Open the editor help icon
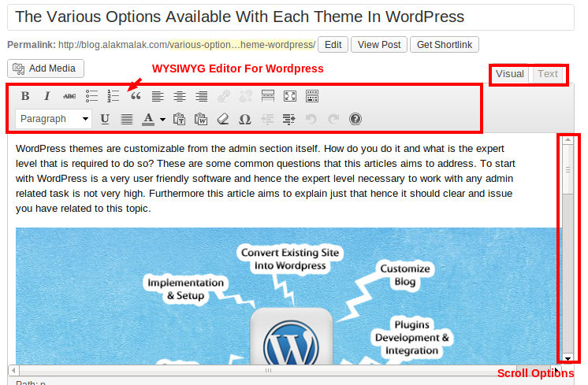This screenshot has width=588, height=385. click(355, 119)
